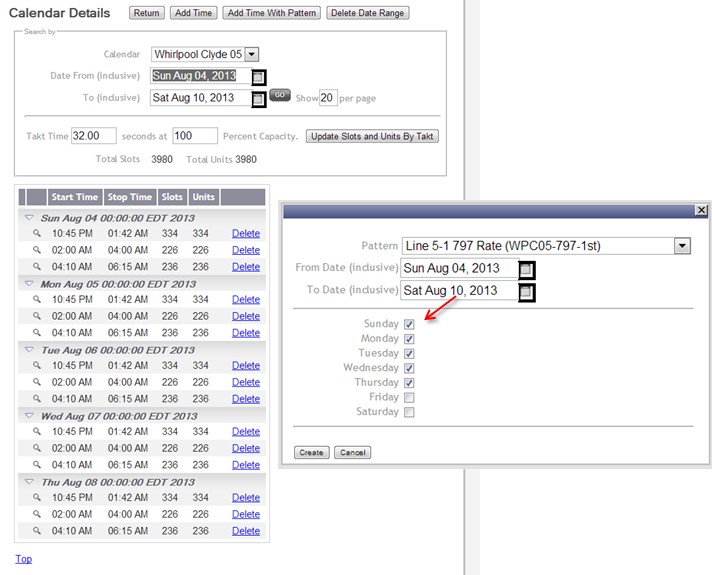This screenshot has height=575, width=712.
Task: Click the Takt Time input field
Action: pyautogui.click(x=94, y=136)
